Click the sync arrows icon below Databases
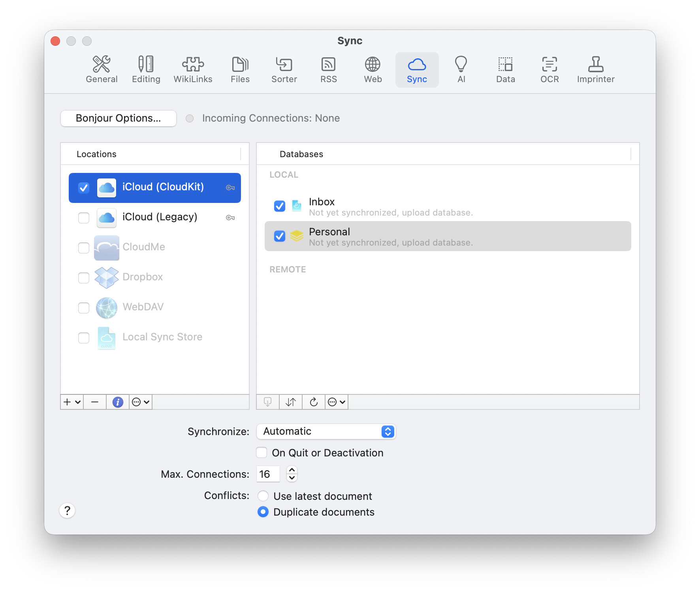This screenshot has width=700, height=593. 291,402
